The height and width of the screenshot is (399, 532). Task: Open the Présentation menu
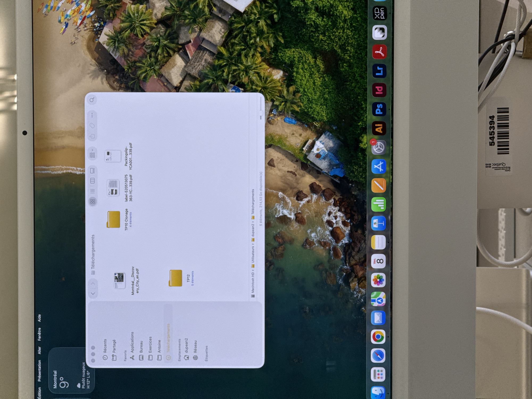tap(39, 371)
